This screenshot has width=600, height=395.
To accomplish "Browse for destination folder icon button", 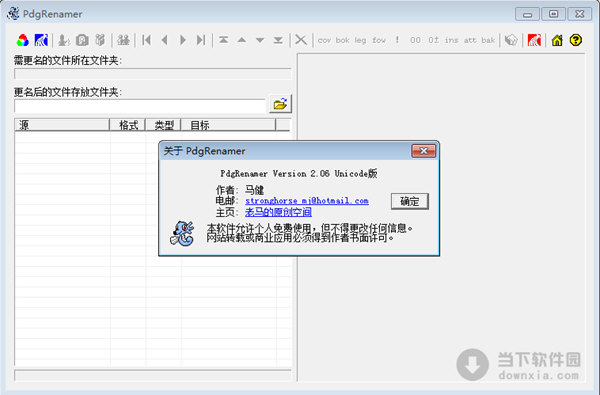I will click(x=280, y=104).
